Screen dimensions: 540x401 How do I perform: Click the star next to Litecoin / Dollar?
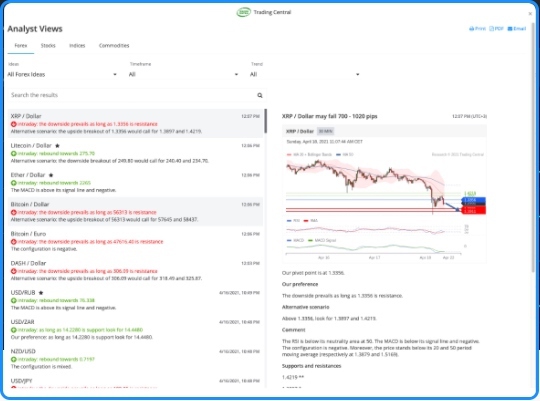(57, 146)
